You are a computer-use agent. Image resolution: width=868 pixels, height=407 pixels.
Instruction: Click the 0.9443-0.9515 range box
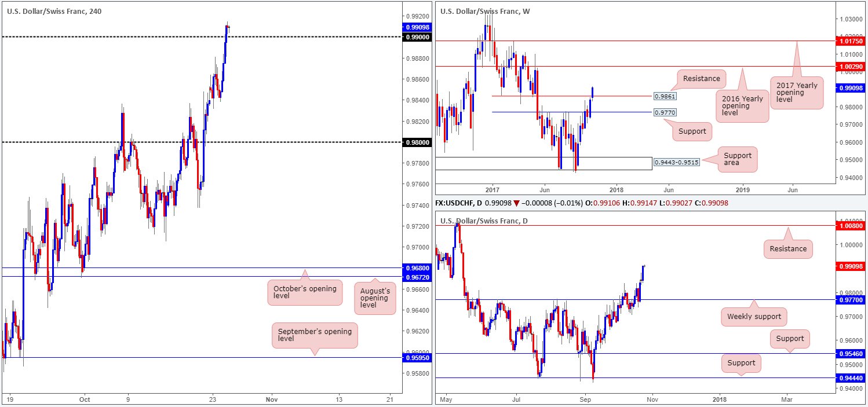[x=676, y=162]
